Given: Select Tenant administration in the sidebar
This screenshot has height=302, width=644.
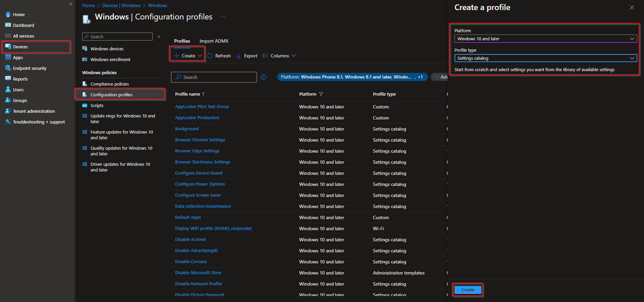Looking at the screenshot, I should tap(34, 111).
